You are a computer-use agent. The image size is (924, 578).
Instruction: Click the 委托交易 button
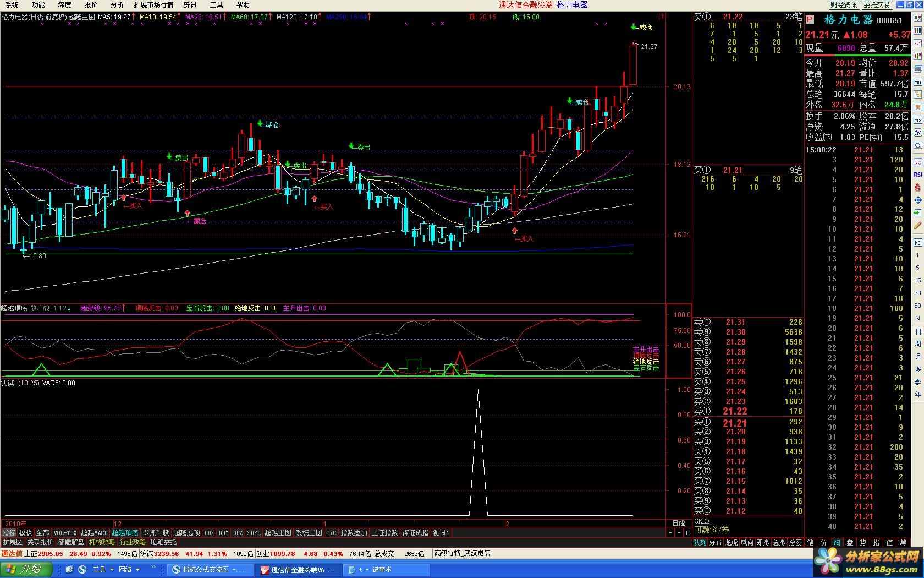tap(877, 5)
